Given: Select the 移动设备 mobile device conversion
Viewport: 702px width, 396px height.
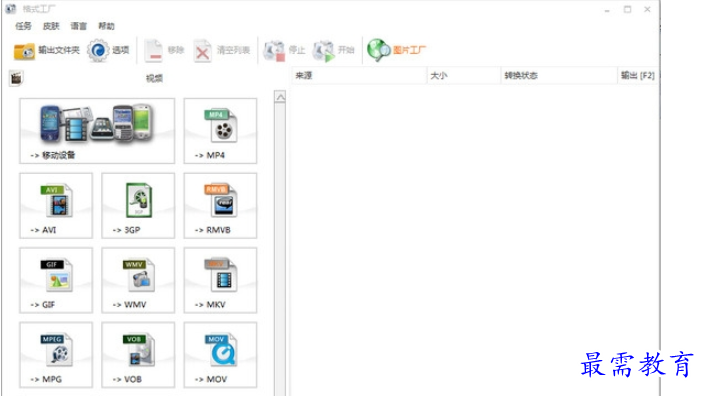Looking at the screenshot, I should point(97,131).
